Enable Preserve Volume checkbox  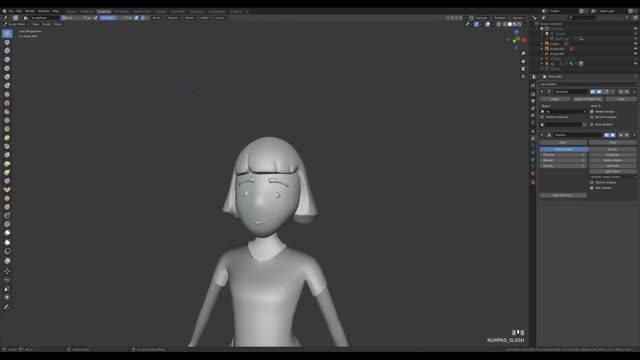tap(542, 117)
